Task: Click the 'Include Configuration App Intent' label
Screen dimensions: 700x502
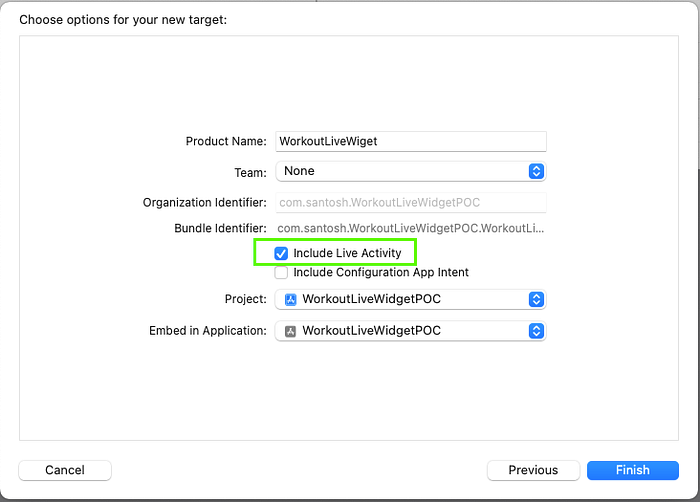Action: [x=381, y=272]
